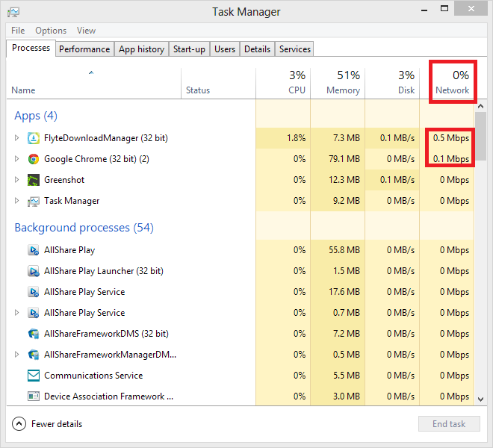The height and width of the screenshot is (448, 493).
Task: Click the Communications Service mail icon
Action: 33,376
